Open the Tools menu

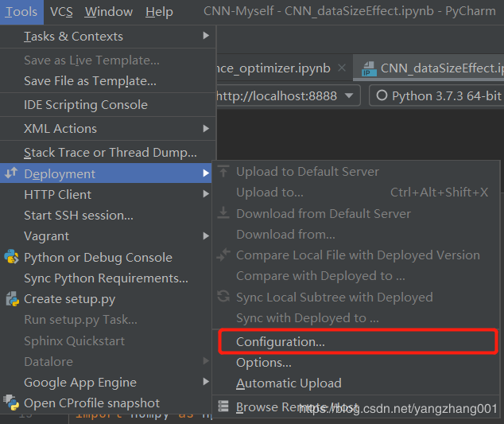pos(21,12)
